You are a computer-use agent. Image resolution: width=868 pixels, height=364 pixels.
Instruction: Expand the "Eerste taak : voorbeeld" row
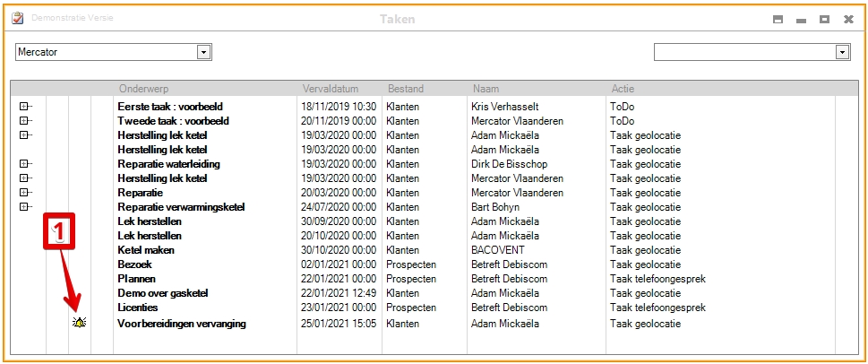(x=23, y=107)
